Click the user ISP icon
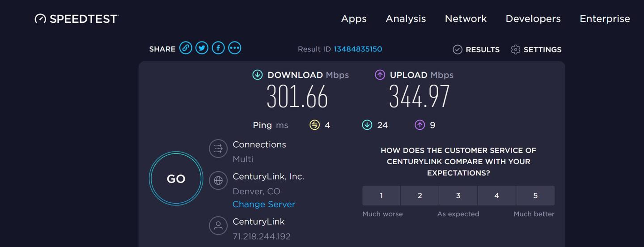The image size is (644, 247). coord(218,226)
